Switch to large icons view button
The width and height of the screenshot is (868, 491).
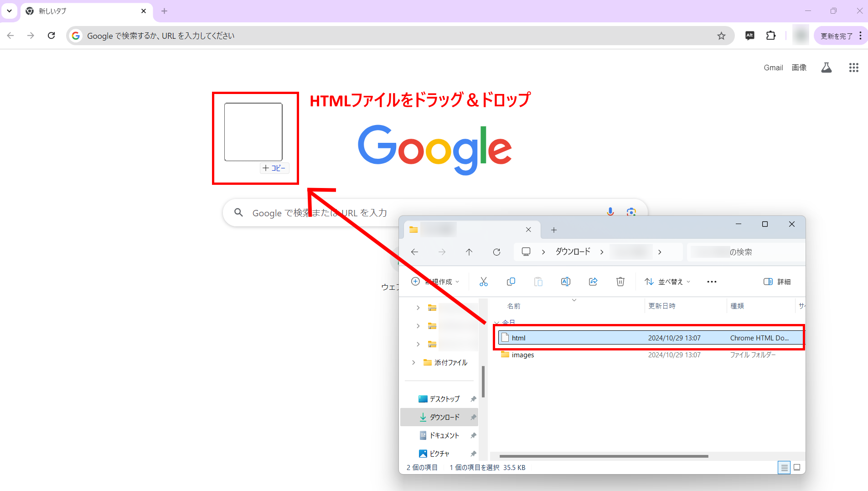tap(797, 467)
